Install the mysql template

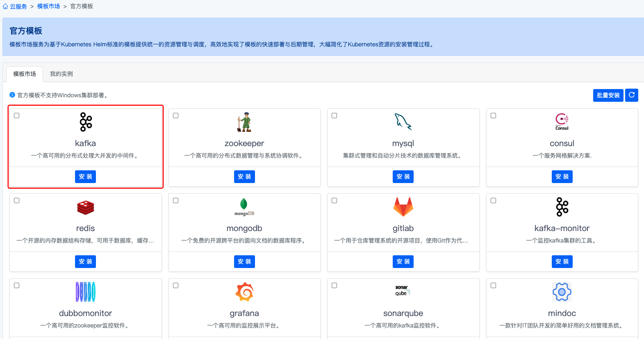403,176
